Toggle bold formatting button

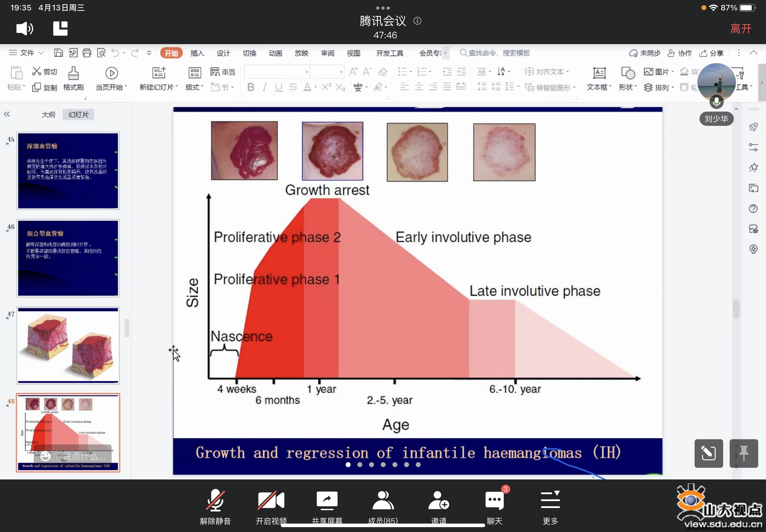251,87
